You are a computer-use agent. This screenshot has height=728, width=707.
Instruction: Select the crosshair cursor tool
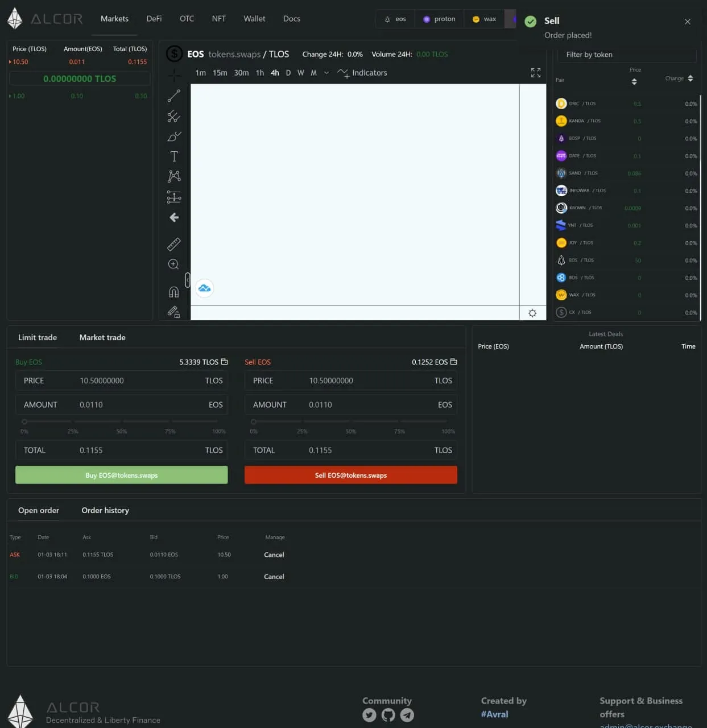(x=174, y=75)
